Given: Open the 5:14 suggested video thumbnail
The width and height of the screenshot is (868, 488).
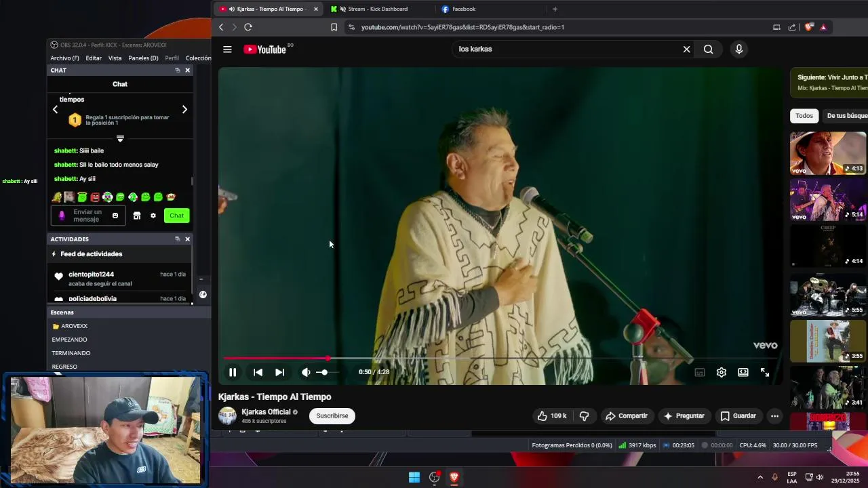Looking at the screenshot, I should pos(828,200).
